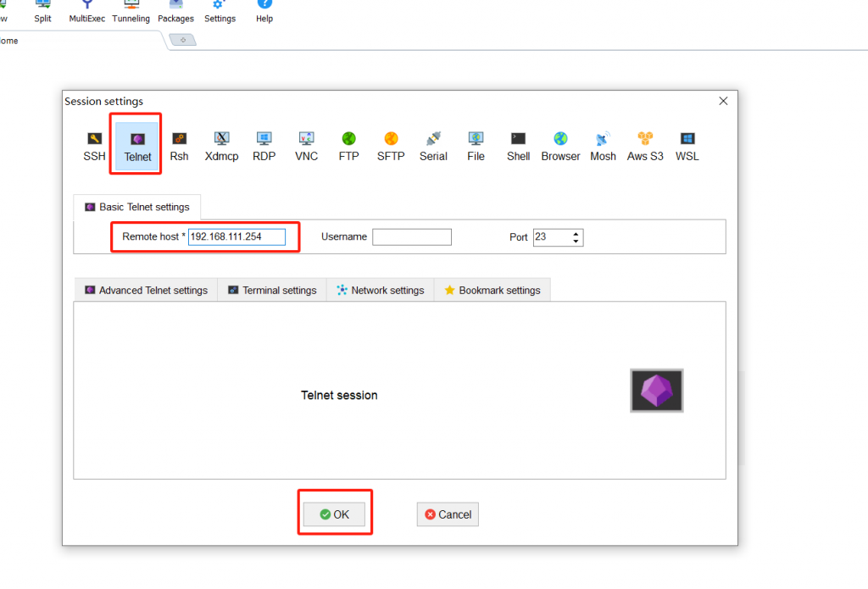Viewport: 868px width, 589px height.
Task: Open the Tunneling toolbar item
Action: (x=131, y=11)
